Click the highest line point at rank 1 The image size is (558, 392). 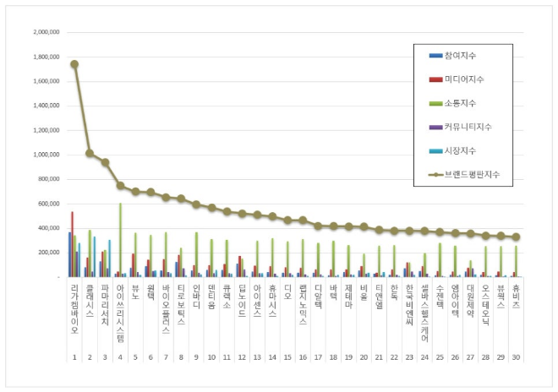tap(74, 64)
